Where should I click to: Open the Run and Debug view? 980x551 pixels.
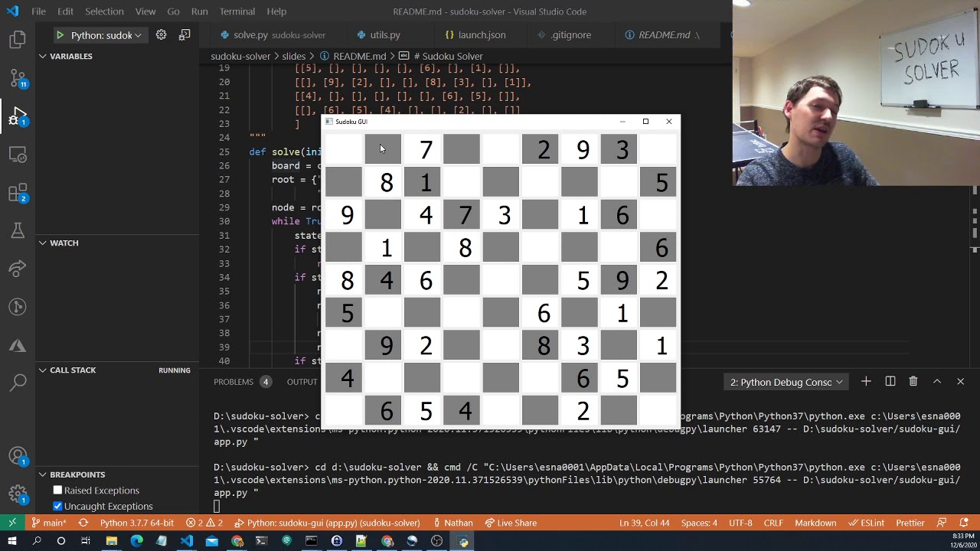click(18, 116)
